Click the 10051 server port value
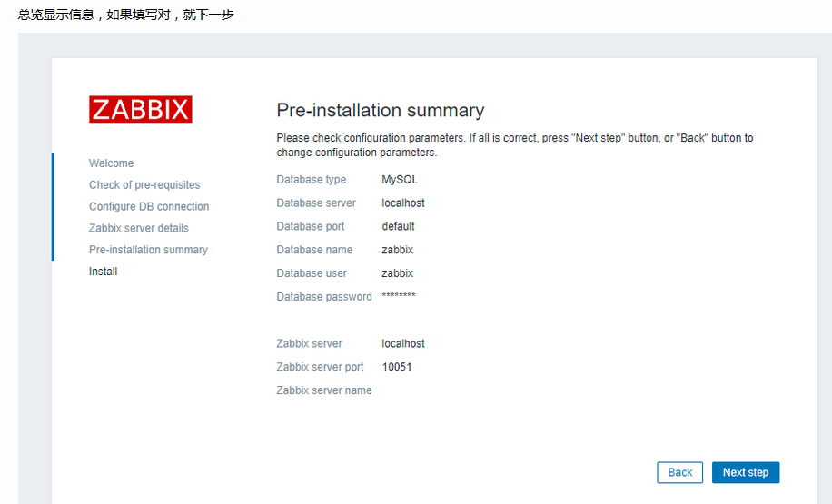Screen dimensions: 832x504 [x=397, y=367]
